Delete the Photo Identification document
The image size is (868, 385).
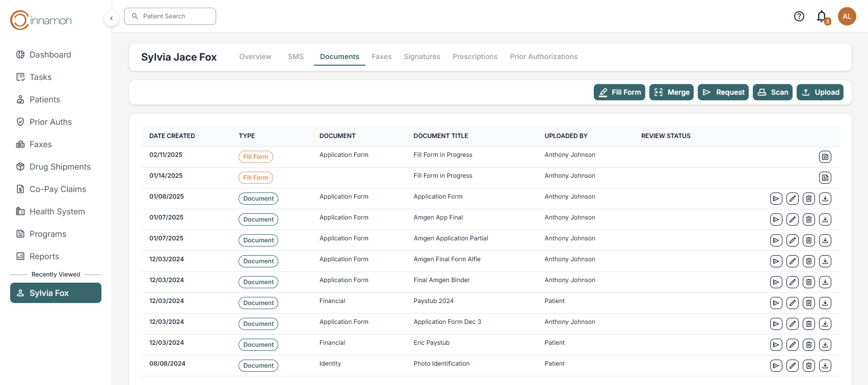(808, 366)
